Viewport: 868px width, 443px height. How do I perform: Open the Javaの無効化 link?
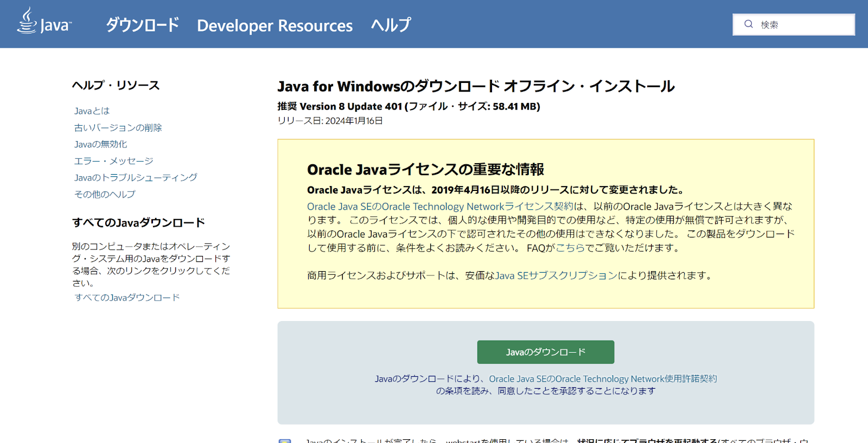pyautogui.click(x=101, y=144)
